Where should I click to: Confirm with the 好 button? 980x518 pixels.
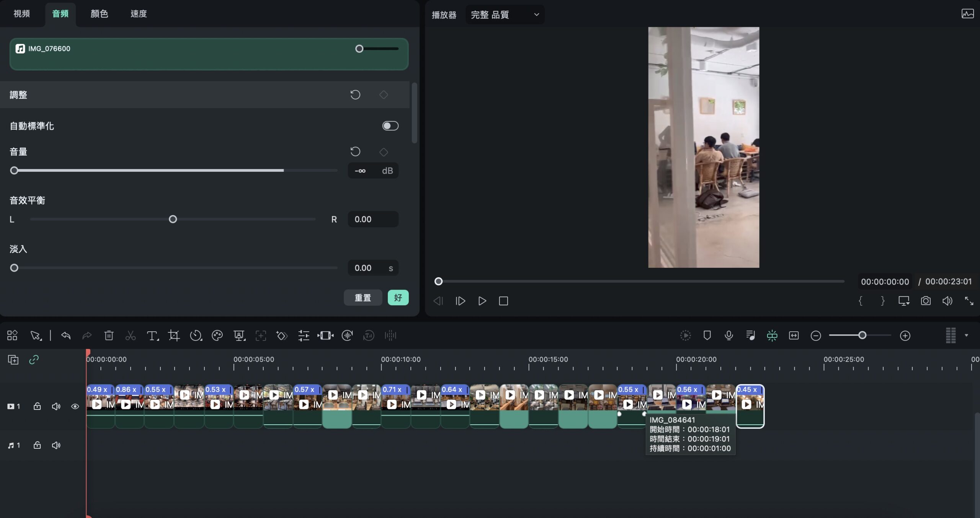click(x=398, y=298)
